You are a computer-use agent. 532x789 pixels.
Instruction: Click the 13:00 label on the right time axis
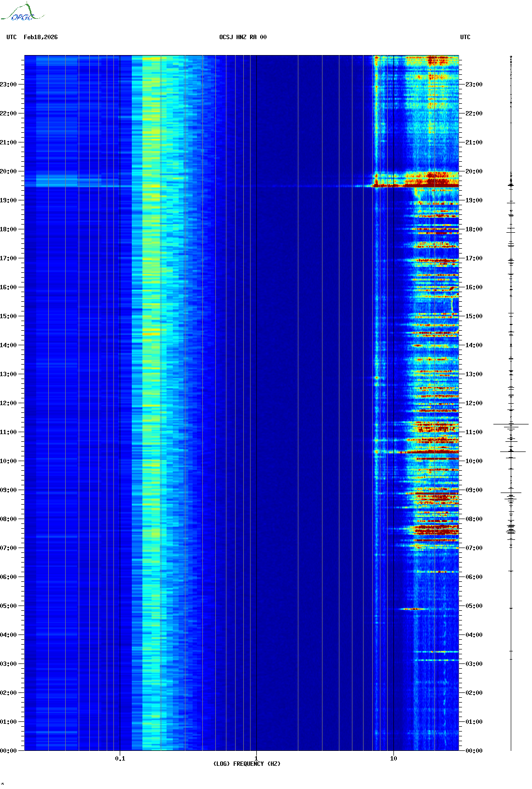tap(474, 374)
